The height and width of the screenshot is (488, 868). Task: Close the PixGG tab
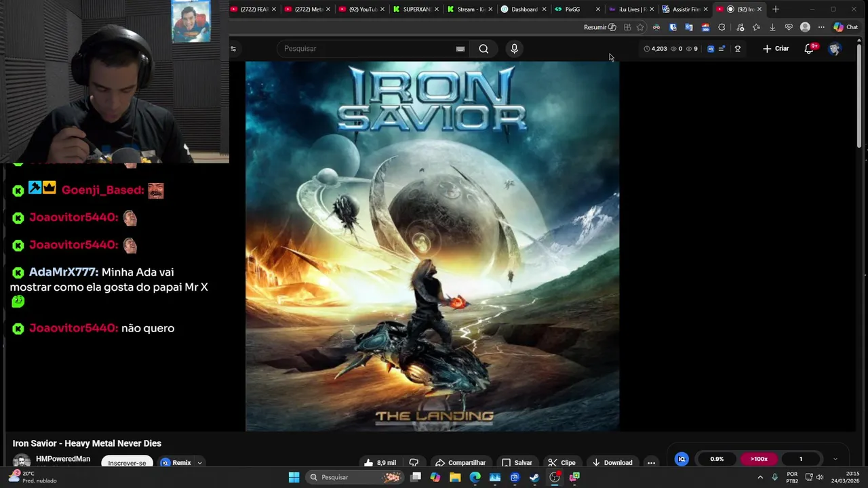[598, 9]
